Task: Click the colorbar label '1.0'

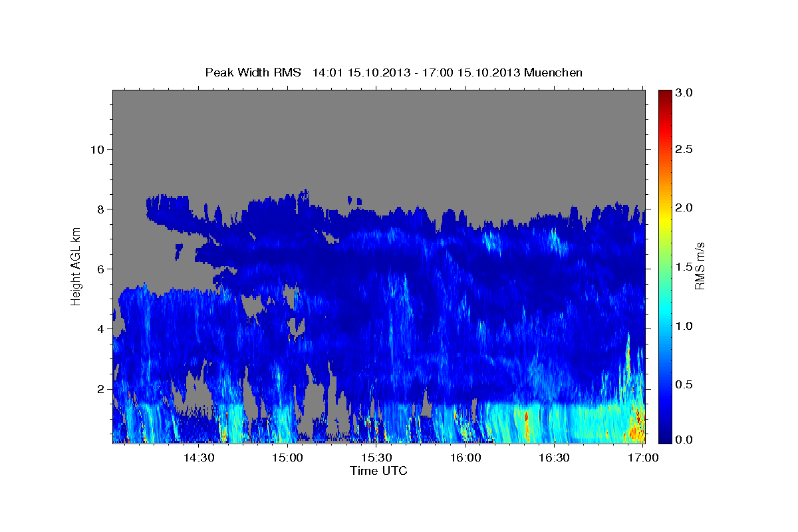Action: click(684, 326)
